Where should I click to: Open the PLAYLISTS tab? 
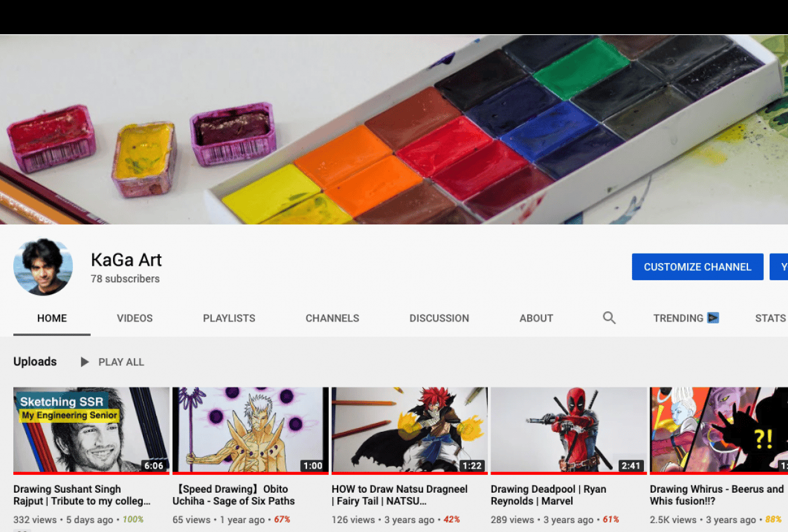point(229,318)
